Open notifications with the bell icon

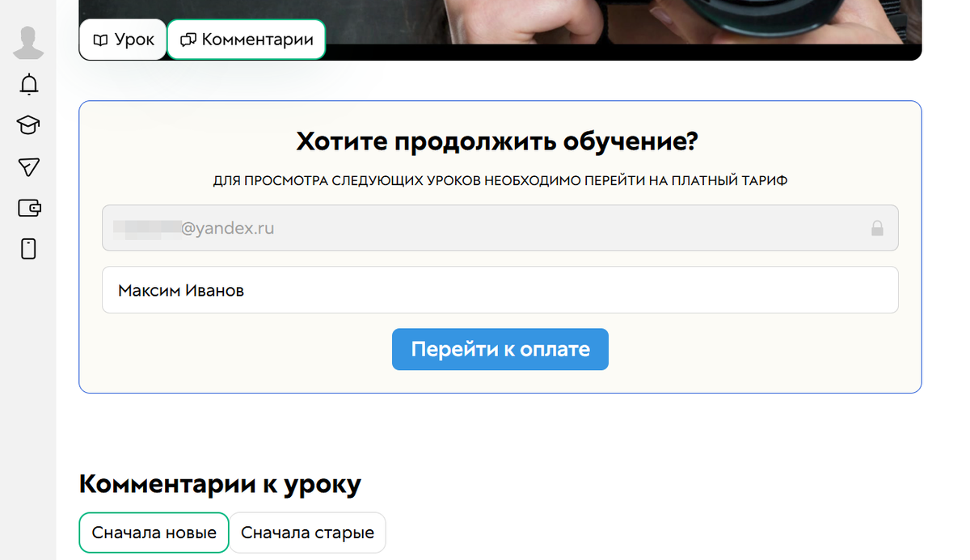point(28,84)
